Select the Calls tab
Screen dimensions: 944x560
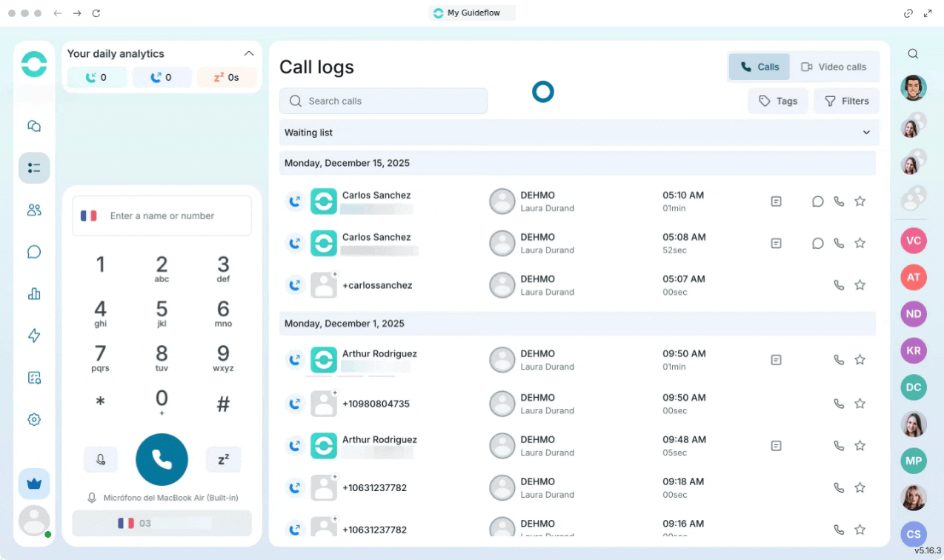click(x=759, y=67)
